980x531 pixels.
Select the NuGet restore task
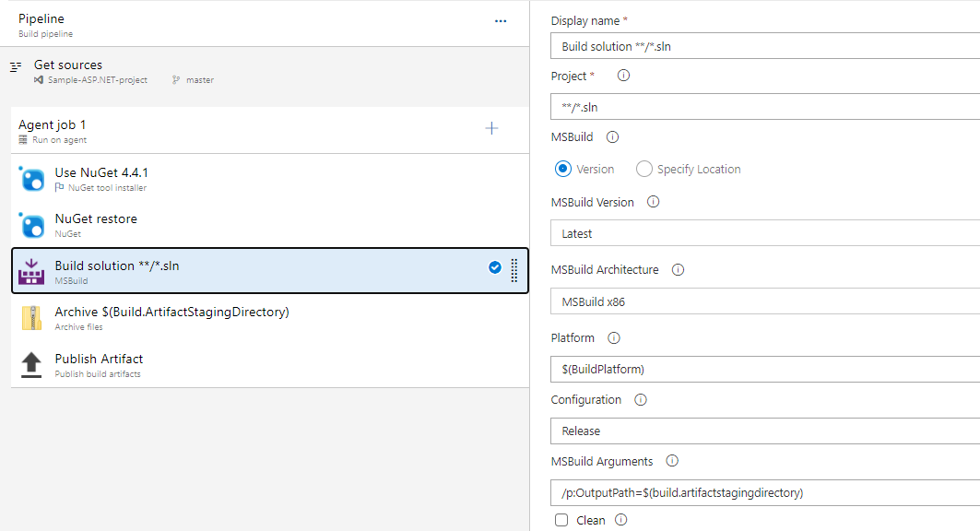[96, 219]
